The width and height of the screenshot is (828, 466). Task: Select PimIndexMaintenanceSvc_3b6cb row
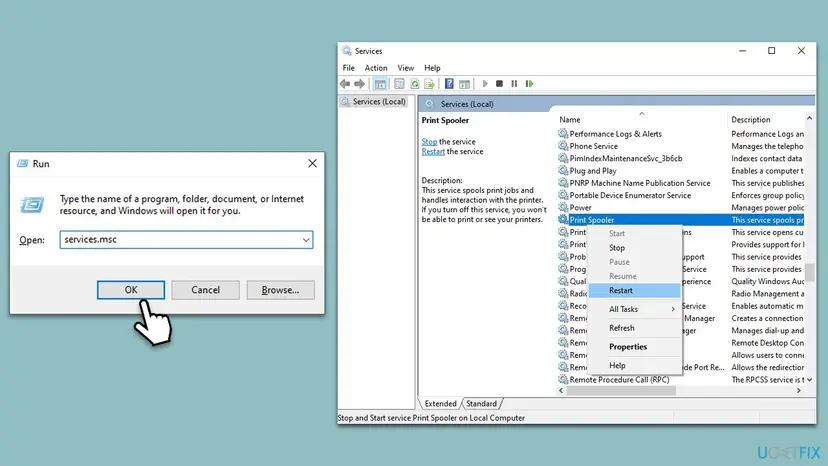pos(680,158)
